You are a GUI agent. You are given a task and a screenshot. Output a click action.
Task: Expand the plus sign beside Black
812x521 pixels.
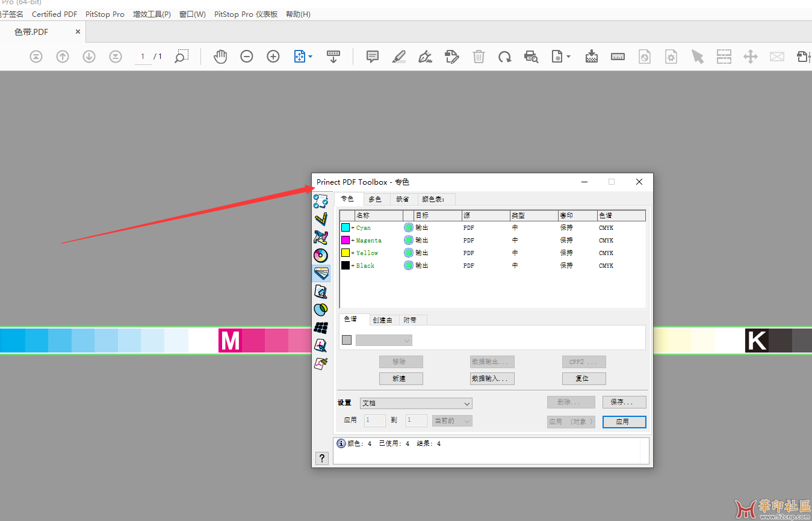pyautogui.click(x=353, y=266)
